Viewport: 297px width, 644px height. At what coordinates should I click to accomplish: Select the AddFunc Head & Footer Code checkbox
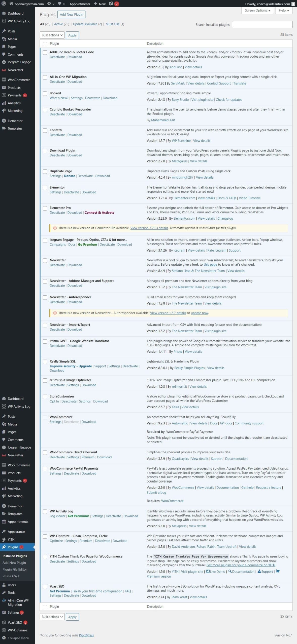pyautogui.click(x=45, y=52)
